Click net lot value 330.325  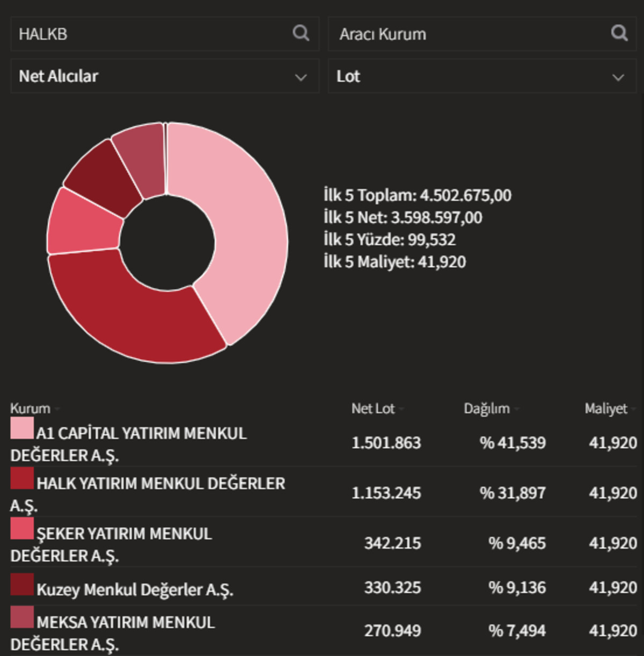pyautogui.click(x=393, y=587)
